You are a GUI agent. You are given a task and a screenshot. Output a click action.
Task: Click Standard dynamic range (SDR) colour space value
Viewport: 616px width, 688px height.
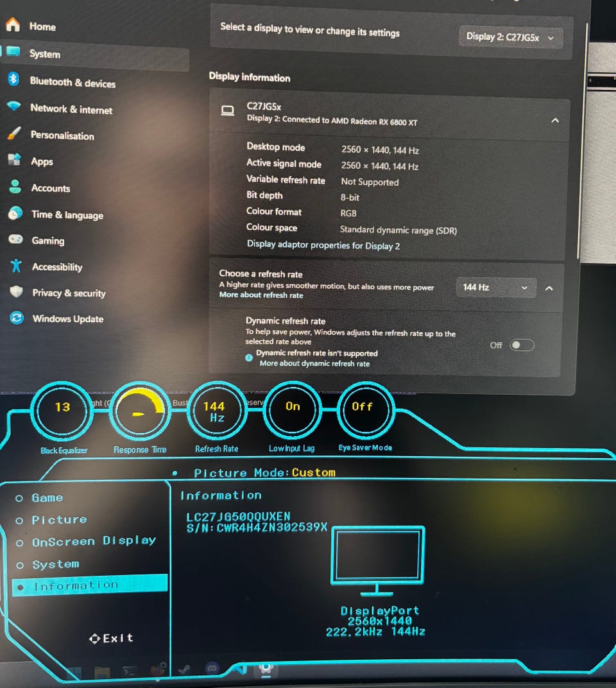(x=398, y=230)
